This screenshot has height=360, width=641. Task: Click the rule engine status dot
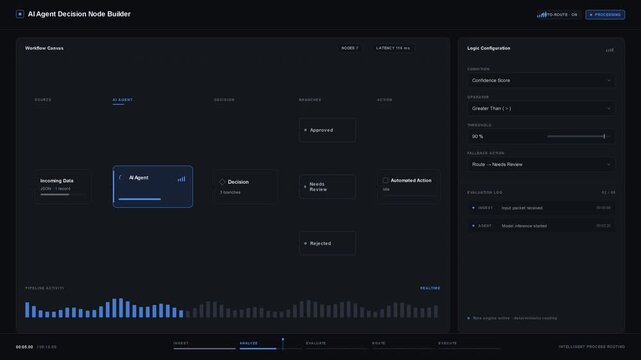(x=468, y=318)
